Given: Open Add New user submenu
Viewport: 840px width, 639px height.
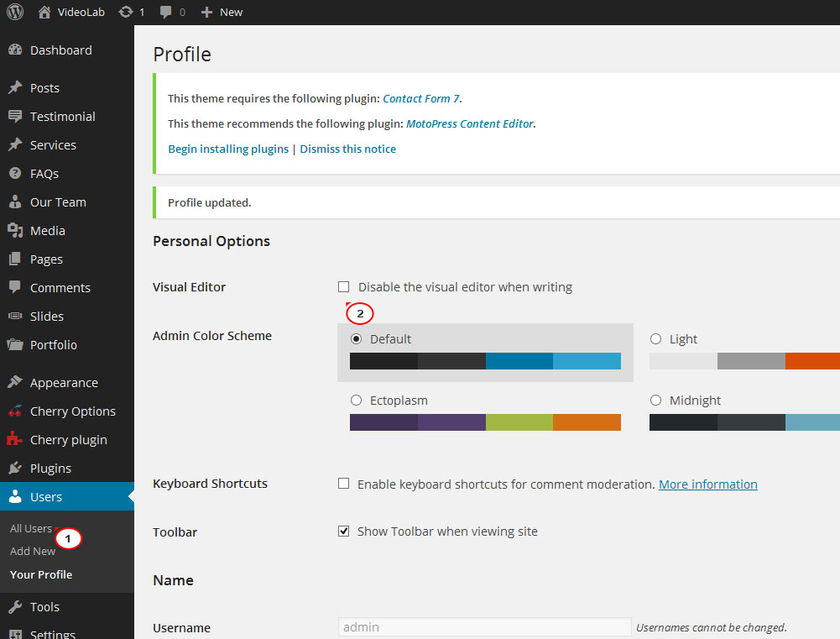Looking at the screenshot, I should coord(33,551).
